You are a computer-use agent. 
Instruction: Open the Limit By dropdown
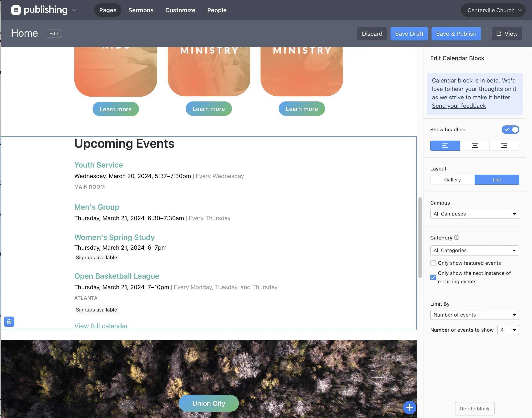click(x=474, y=315)
